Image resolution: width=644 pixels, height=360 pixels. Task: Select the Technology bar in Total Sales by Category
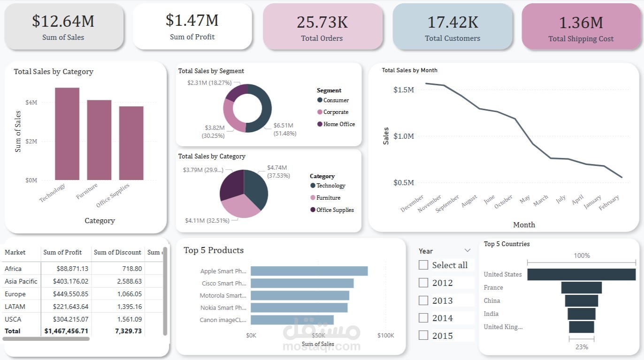click(x=66, y=133)
